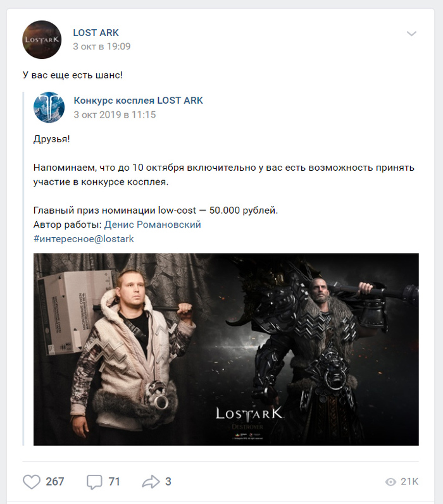Open the Конкурс косплея LOST ARK link
The width and height of the screenshot is (443, 504).
pos(139,101)
